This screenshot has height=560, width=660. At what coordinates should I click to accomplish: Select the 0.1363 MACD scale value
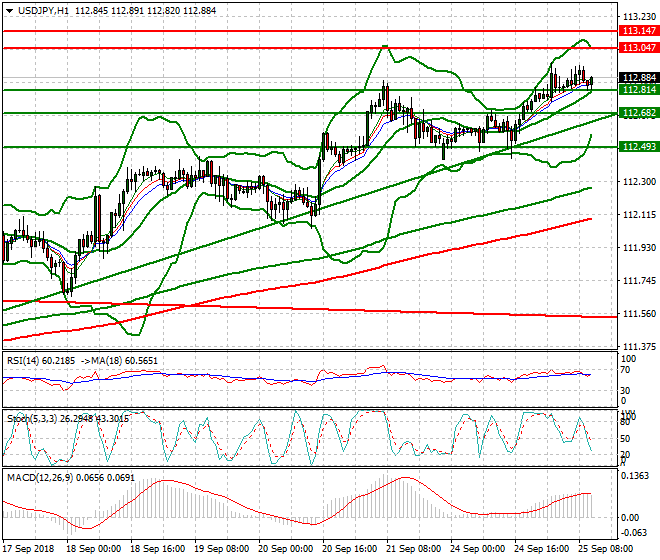pyautogui.click(x=635, y=476)
